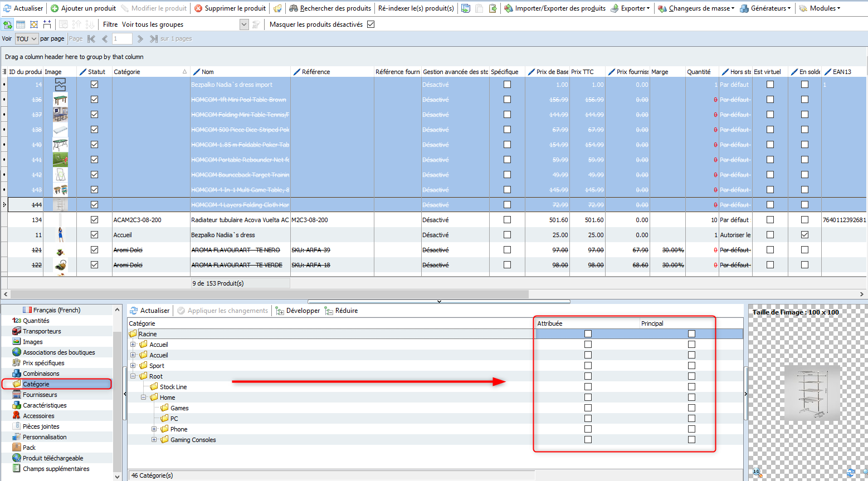
Task: Check Attribuée box for Games category
Action: coord(588,408)
